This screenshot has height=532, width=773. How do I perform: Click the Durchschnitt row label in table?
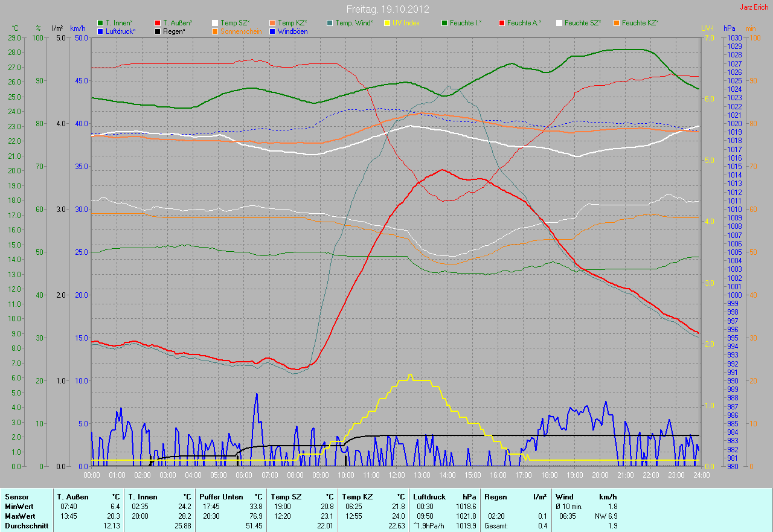(23, 526)
